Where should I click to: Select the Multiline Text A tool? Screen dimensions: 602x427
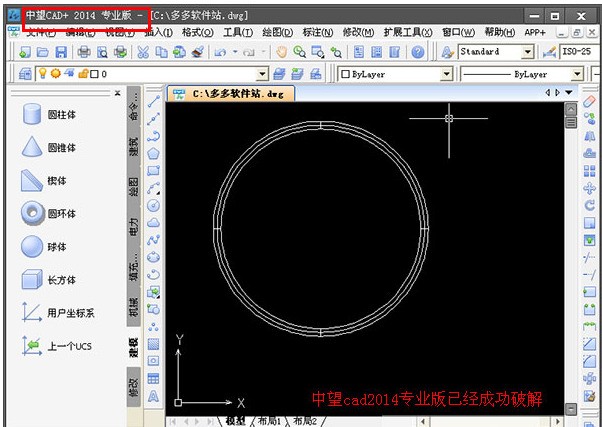click(x=154, y=396)
